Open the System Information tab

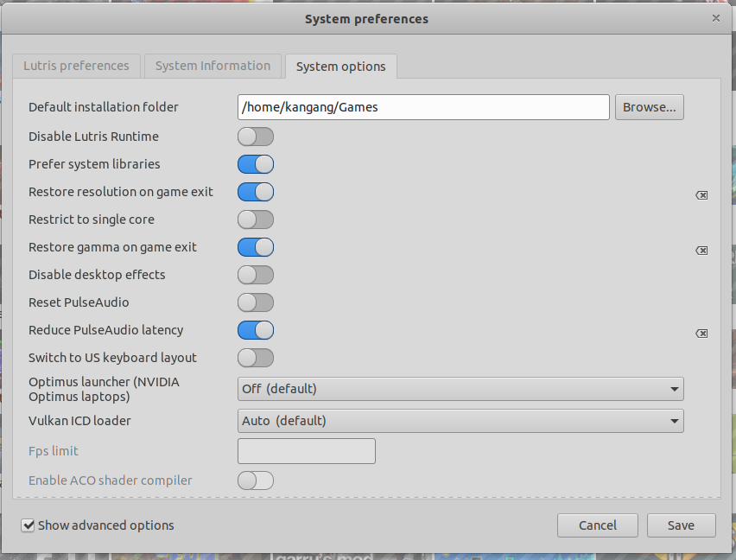tap(213, 66)
